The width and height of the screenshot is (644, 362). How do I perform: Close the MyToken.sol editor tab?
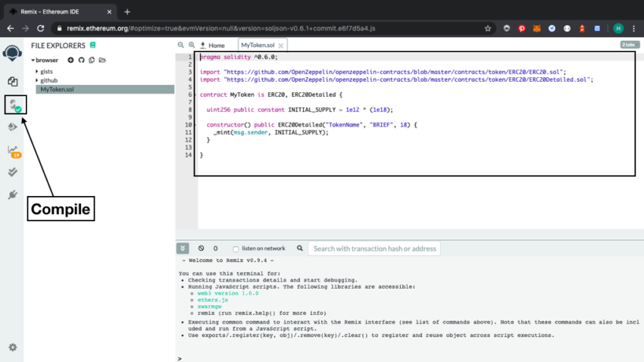(x=280, y=45)
